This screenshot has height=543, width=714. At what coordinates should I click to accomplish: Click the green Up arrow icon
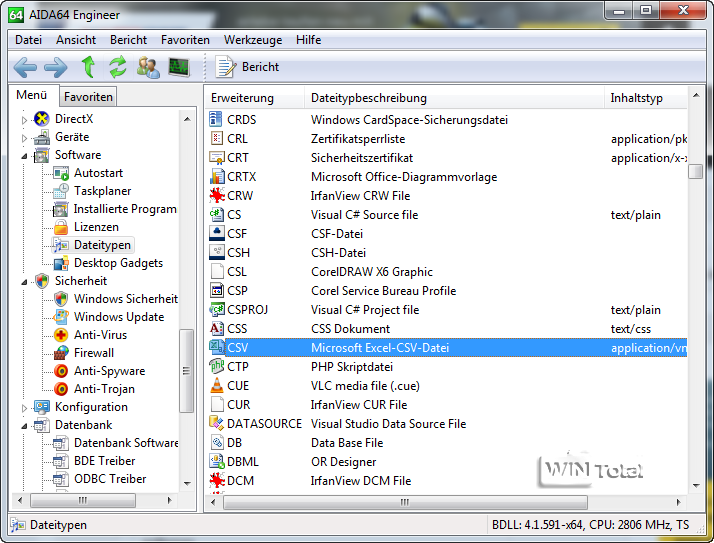click(x=88, y=67)
